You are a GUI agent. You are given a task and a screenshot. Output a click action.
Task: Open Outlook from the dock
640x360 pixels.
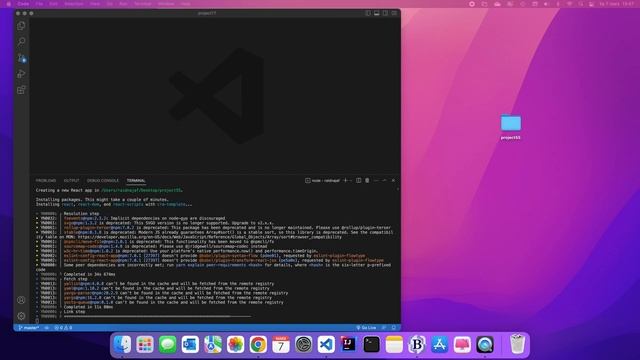pyautogui.click(x=190, y=344)
